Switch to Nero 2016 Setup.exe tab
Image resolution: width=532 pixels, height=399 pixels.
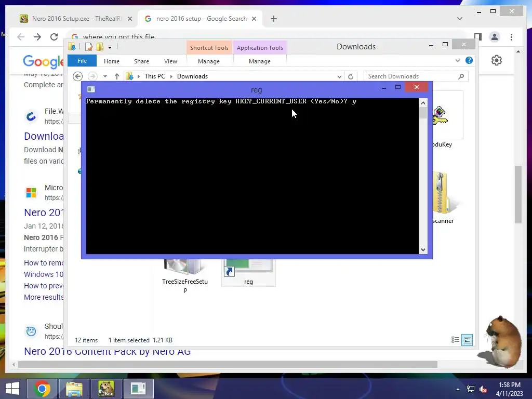(x=76, y=19)
